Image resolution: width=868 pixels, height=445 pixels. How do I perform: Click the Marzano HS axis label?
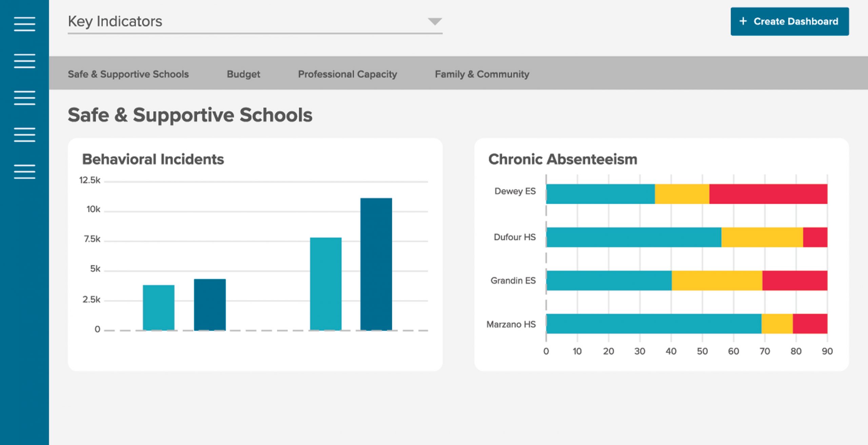coord(511,324)
